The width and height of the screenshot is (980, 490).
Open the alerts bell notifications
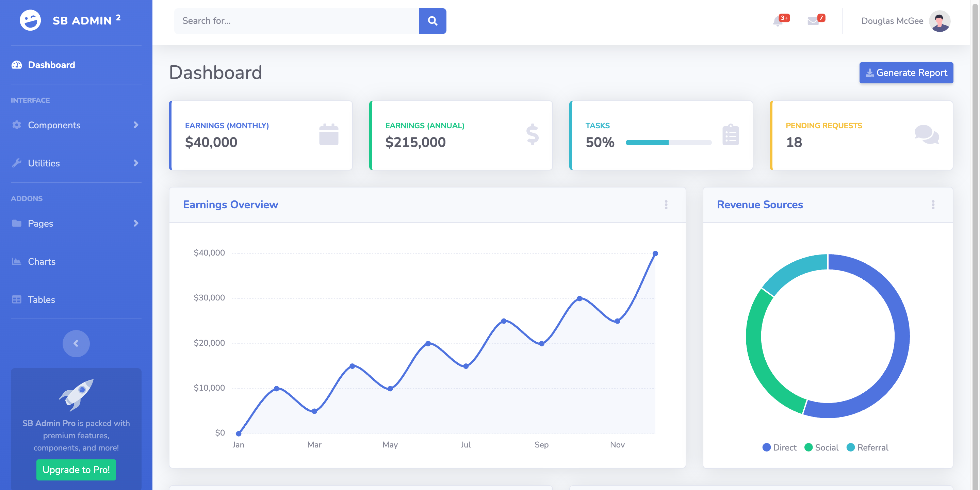point(778,21)
